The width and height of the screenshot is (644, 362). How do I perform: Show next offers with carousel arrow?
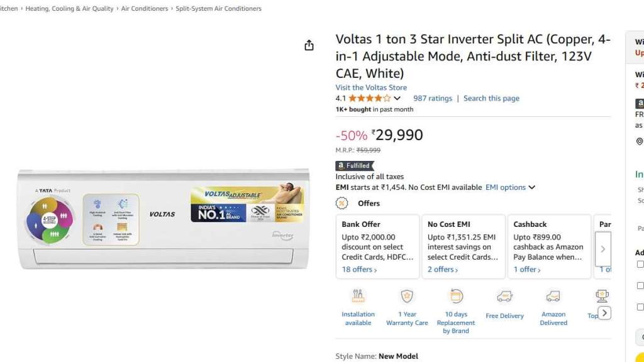(x=603, y=249)
